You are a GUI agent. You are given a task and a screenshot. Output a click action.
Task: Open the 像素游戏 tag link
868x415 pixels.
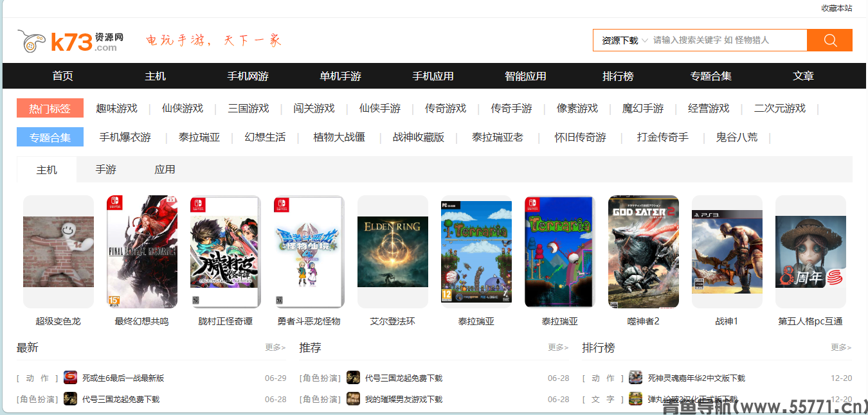[577, 109]
